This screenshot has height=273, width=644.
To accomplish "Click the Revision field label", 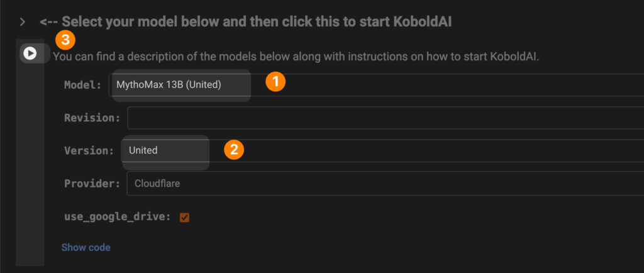I will coord(92,118).
